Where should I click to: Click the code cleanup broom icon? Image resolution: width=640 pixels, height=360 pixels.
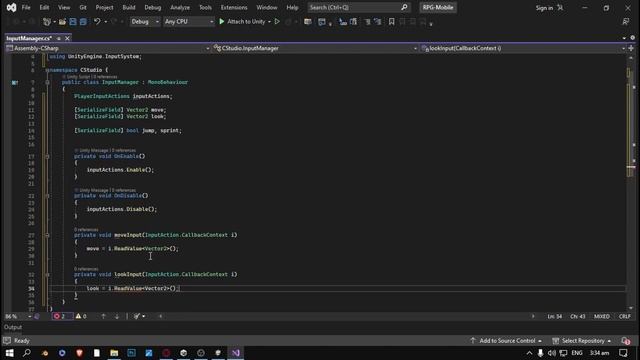[137, 316]
